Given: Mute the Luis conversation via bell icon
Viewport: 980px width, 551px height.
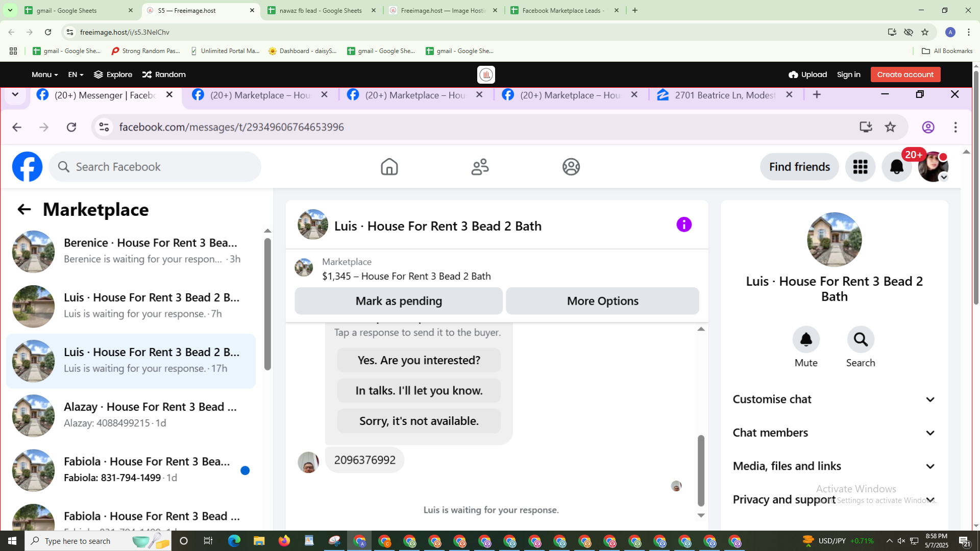Looking at the screenshot, I should pos(806,340).
